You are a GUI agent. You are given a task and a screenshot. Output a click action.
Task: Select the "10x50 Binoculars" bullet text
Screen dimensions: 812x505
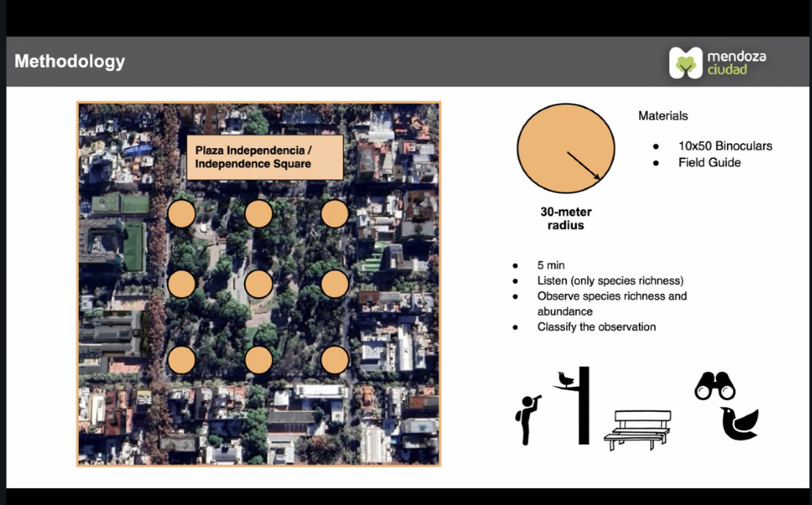tap(725, 146)
